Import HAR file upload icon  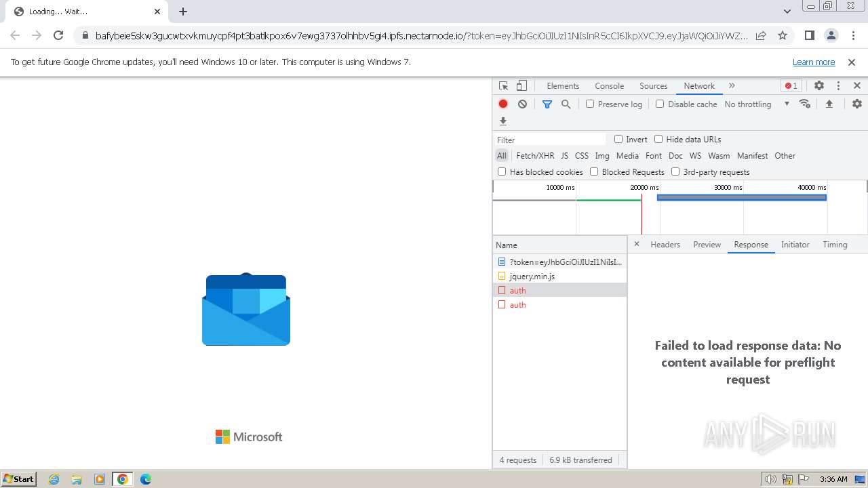pos(829,104)
